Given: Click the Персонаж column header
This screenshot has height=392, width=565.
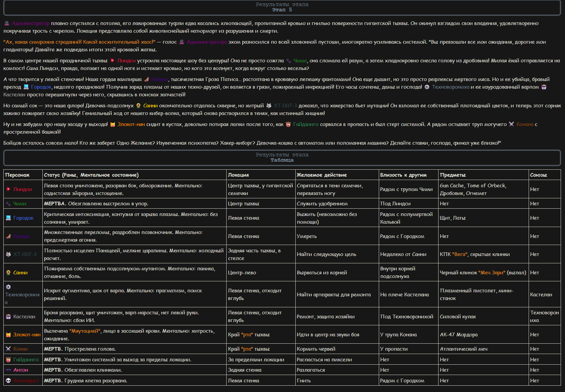Looking at the screenshot, I should [x=17, y=175].
